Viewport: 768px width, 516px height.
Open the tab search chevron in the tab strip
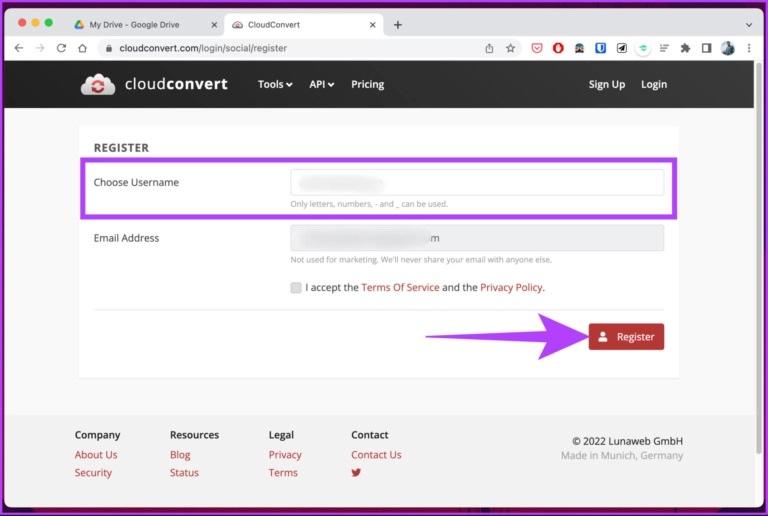point(748,24)
